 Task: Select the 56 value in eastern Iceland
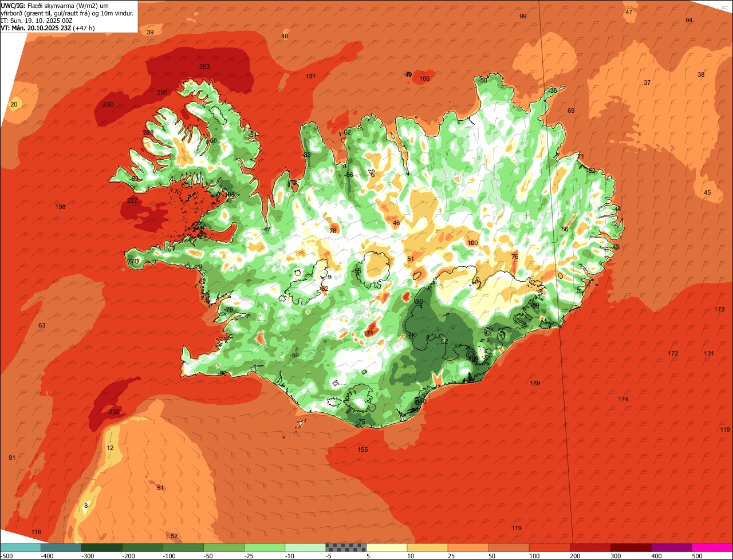(x=565, y=229)
